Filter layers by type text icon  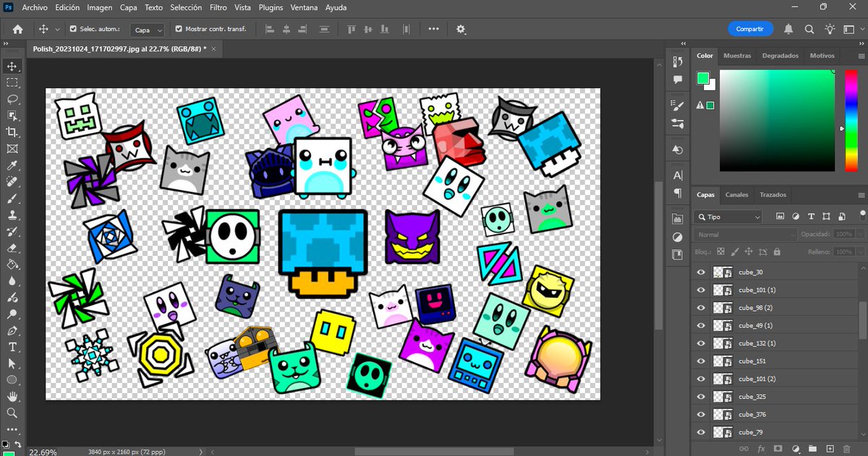click(x=812, y=216)
